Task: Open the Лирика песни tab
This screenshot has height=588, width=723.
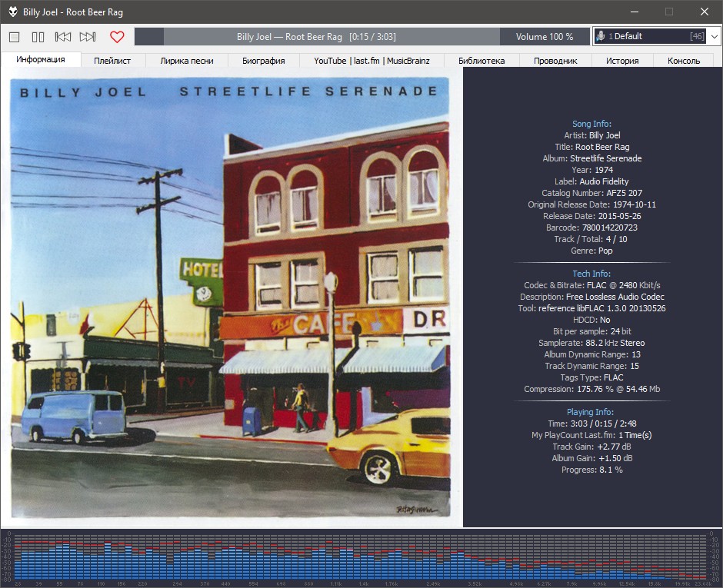Action: [187, 61]
